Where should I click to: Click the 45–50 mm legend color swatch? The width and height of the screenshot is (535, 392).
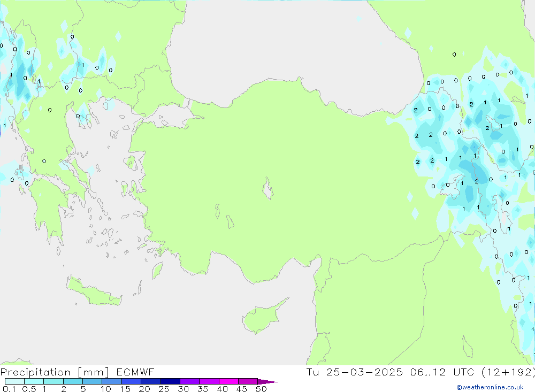pos(248,381)
